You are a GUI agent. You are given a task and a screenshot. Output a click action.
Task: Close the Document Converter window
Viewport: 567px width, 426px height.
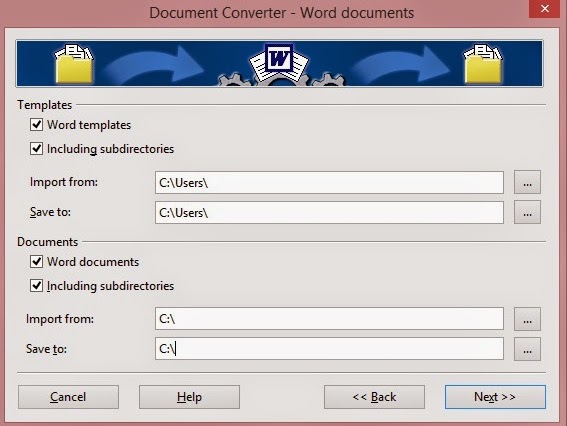(545, 9)
